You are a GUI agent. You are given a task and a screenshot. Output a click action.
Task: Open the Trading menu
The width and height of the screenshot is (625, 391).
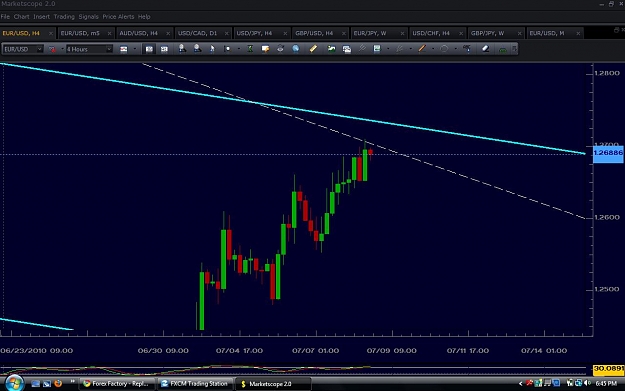pos(64,17)
